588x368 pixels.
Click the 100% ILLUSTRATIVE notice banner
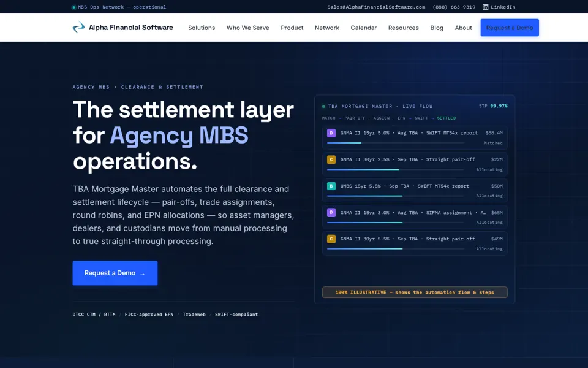pyautogui.click(x=415, y=292)
